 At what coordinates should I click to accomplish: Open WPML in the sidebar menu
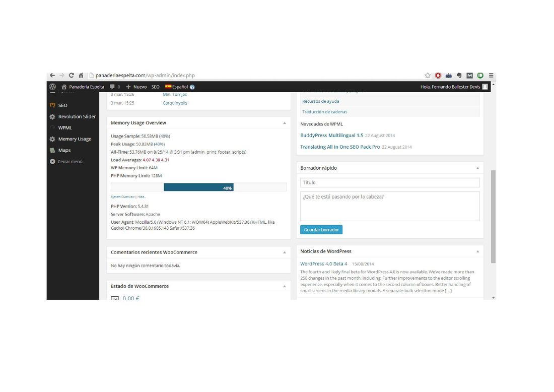pos(65,127)
